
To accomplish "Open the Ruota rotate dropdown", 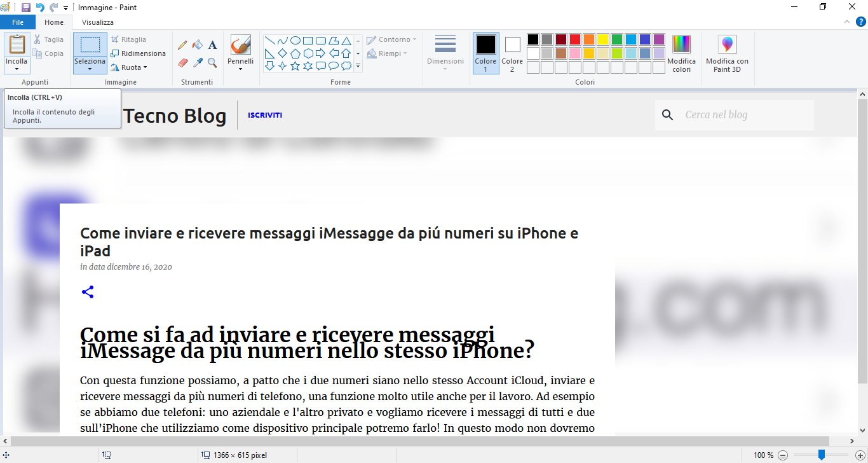I will tap(129, 67).
